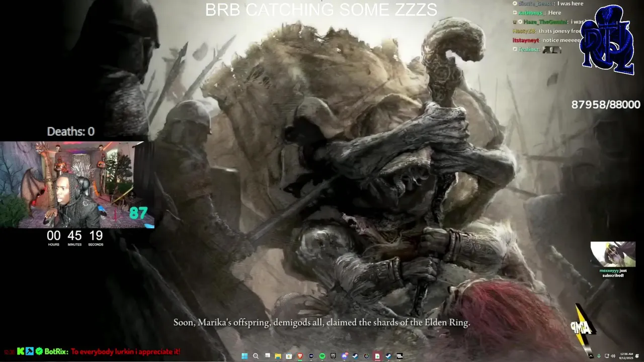Screen dimensions: 644x362
Task: Click the green download tray icon
Action: [x=599, y=356]
